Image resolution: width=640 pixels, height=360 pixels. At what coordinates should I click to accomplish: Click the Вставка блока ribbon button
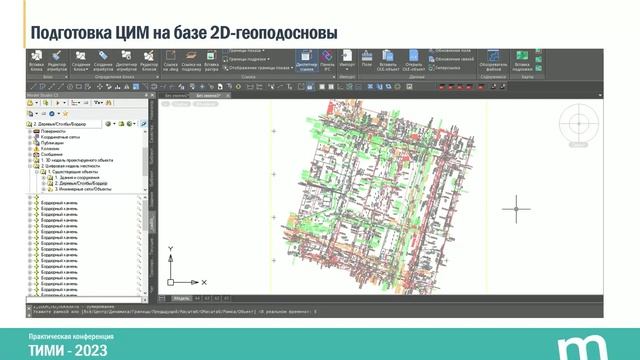(36, 61)
